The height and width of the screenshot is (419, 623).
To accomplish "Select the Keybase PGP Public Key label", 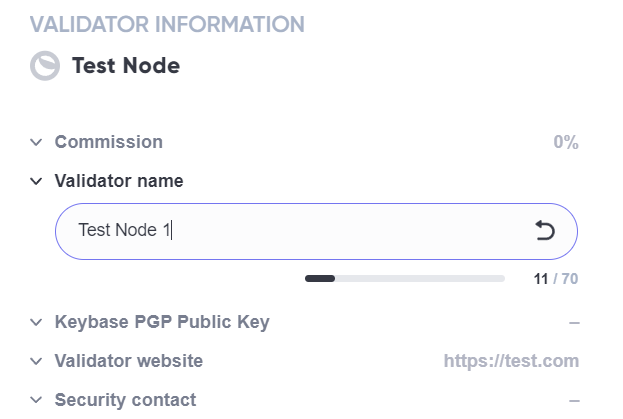I will 162,322.
